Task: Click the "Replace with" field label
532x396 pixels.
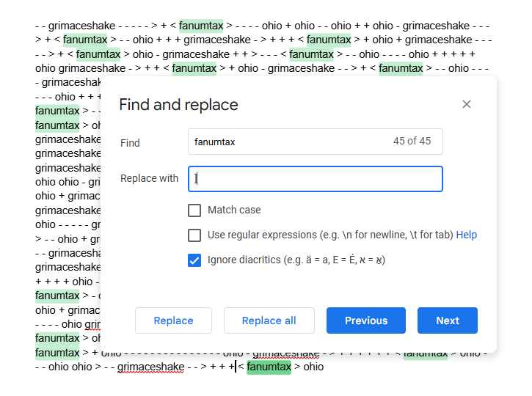Action: 149,179
